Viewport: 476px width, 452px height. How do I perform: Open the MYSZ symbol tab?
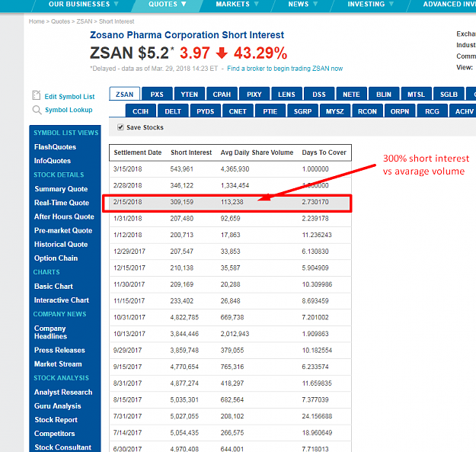click(335, 111)
